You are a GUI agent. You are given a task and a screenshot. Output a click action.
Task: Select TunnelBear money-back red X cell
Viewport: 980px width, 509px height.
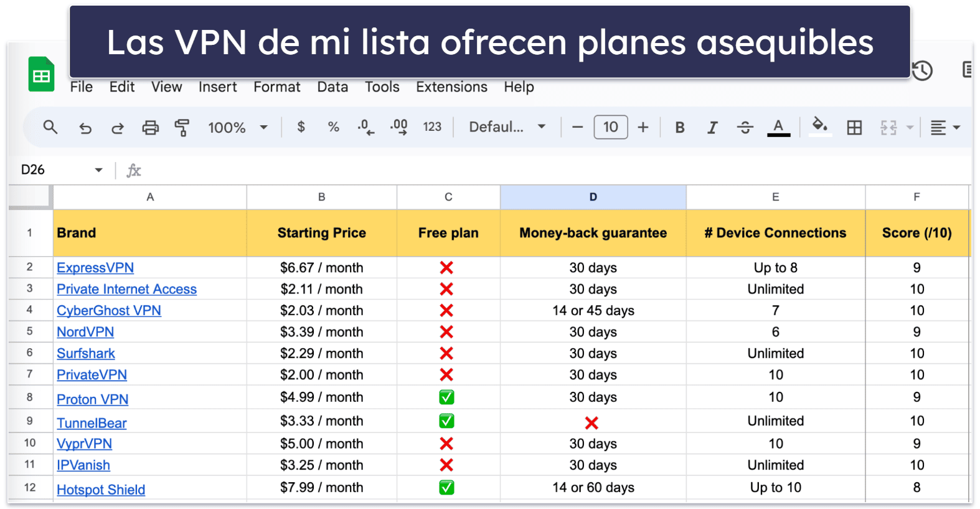point(593,421)
